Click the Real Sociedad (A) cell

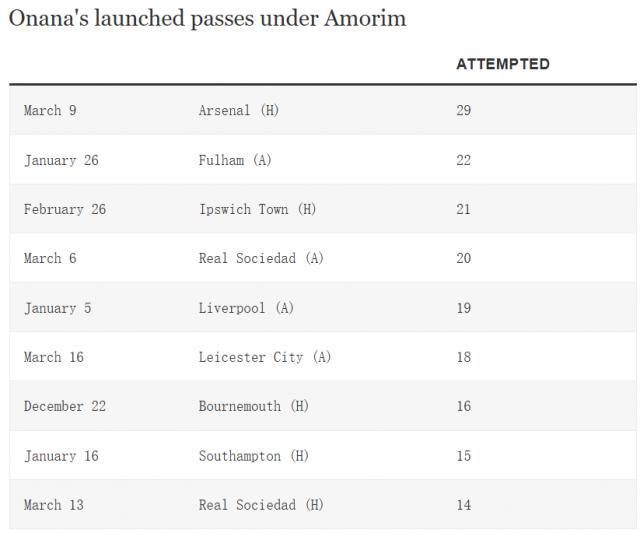[261, 258]
